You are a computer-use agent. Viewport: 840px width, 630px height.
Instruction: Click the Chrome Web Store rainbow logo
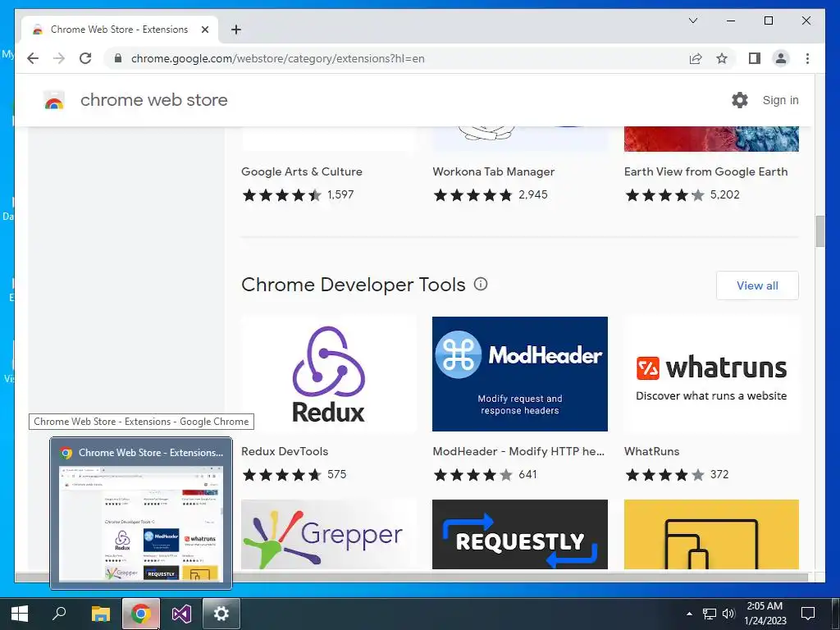click(53, 100)
